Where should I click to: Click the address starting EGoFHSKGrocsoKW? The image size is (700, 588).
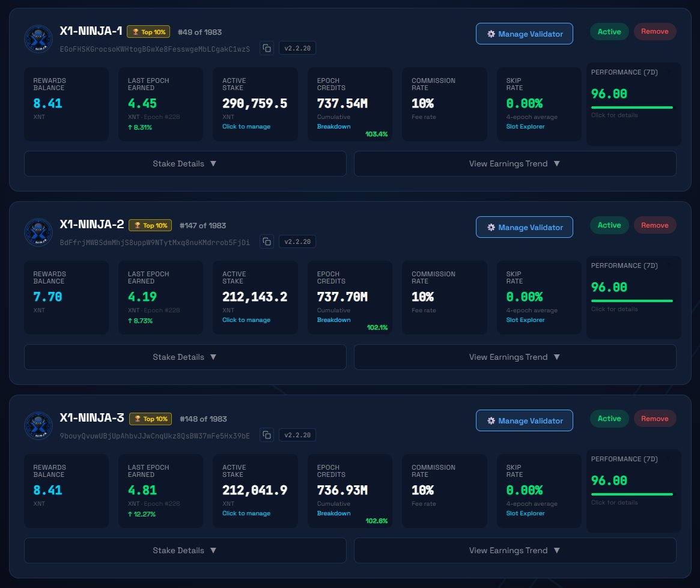(x=155, y=49)
